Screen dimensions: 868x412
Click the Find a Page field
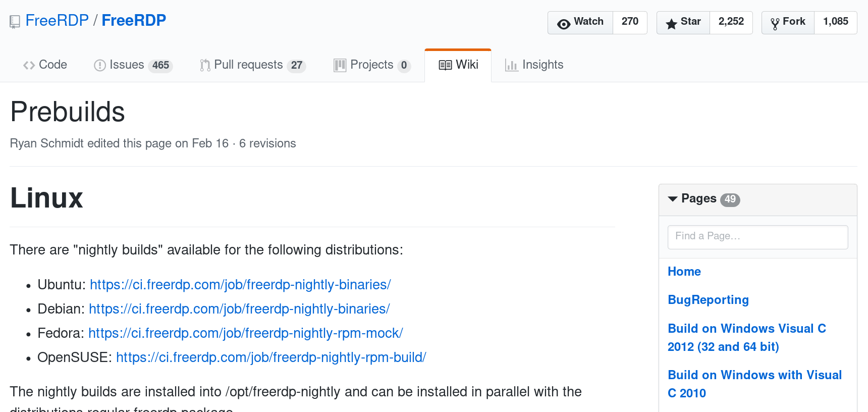tap(757, 237)
